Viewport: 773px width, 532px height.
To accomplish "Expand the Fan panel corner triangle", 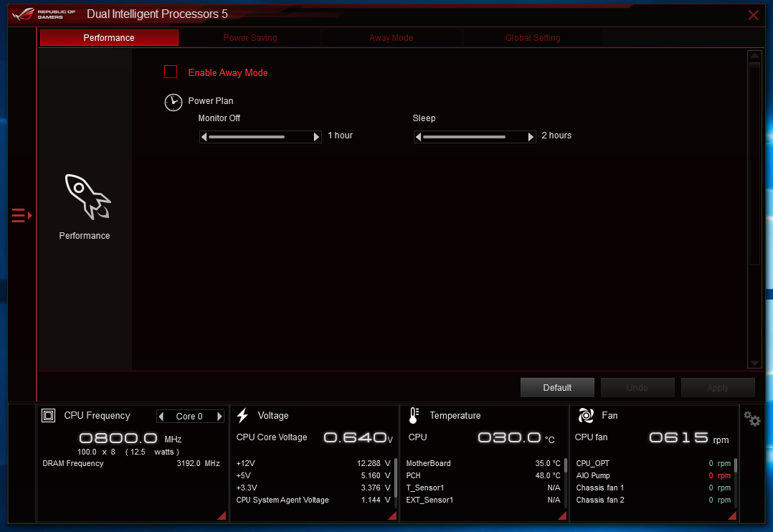I will click(733, 516).
